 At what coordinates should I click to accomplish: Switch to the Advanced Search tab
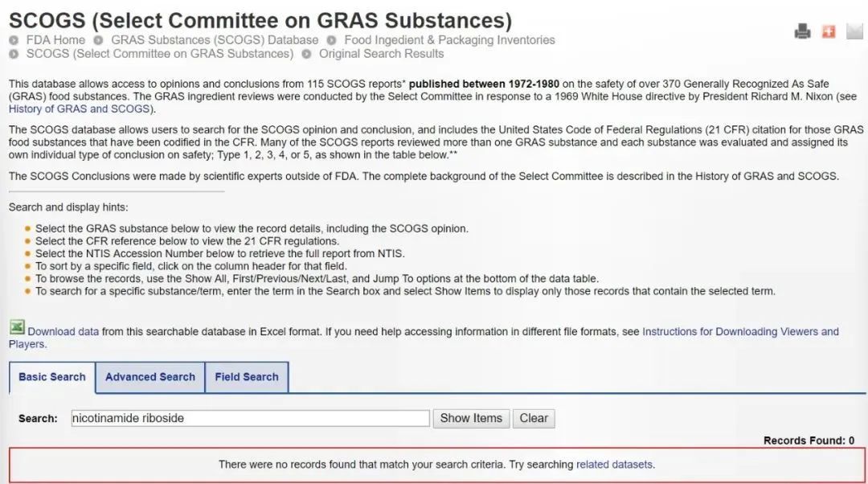[x=150, y=377]
